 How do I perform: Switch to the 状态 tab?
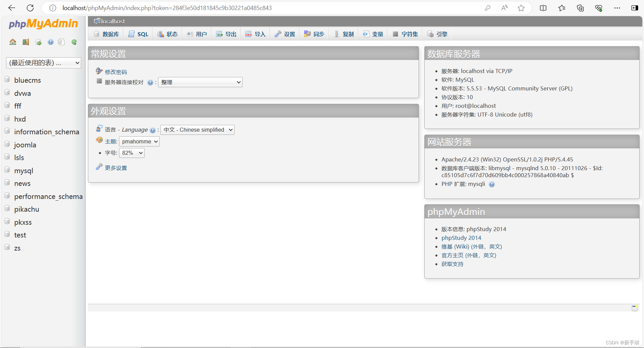(x=167, y=34)
